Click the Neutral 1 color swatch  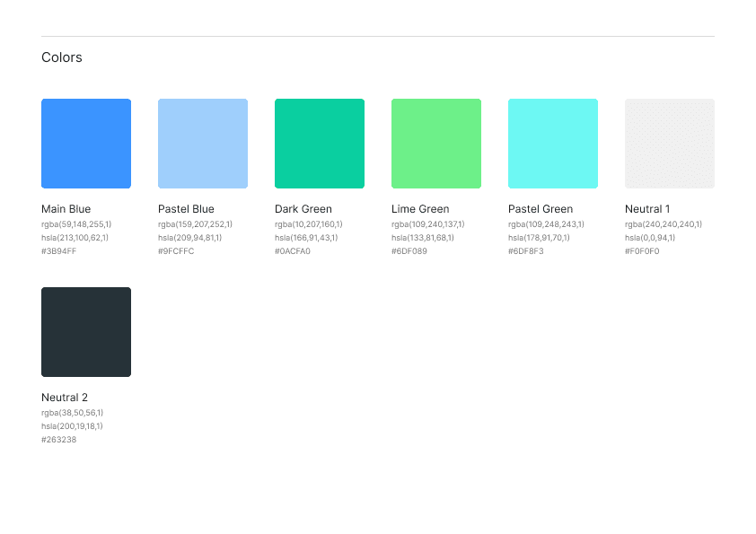click(670, 144)
